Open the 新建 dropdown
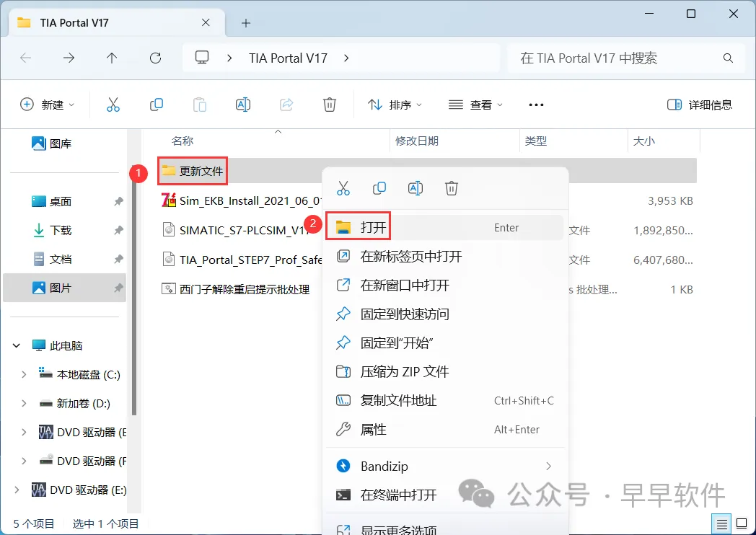 (48, 105)
